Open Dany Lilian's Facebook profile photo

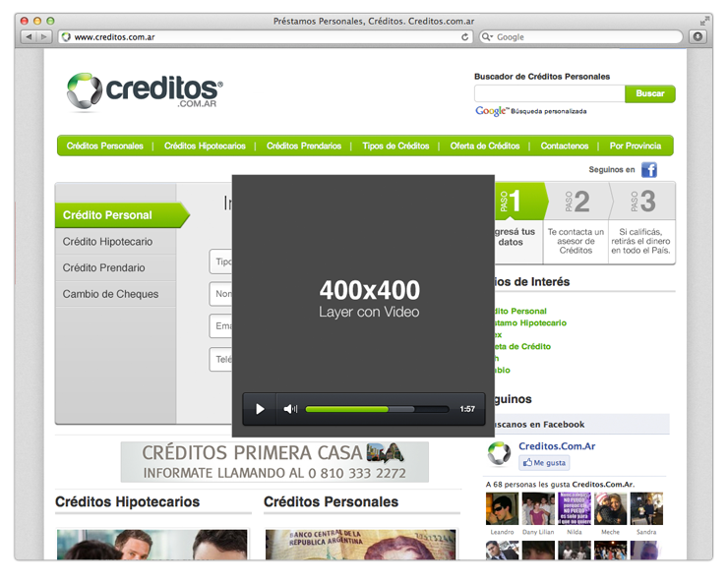click(x=538, y=508)
